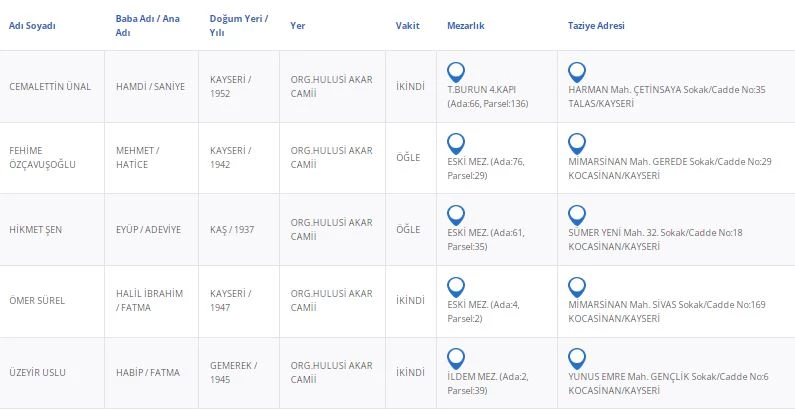Show condolence address pin for Hikmet Şen
This screenshot has width=795, height=411.
576,215
